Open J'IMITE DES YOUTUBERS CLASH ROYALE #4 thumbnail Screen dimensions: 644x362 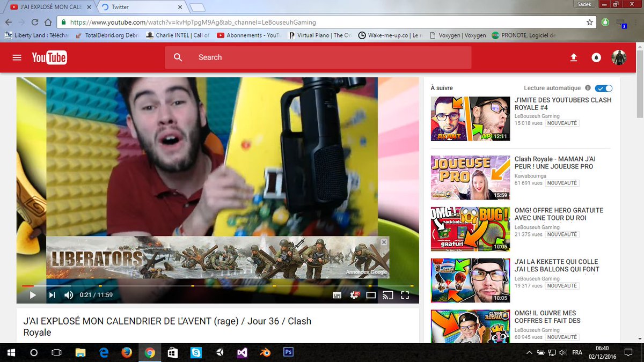pos(470,119)
